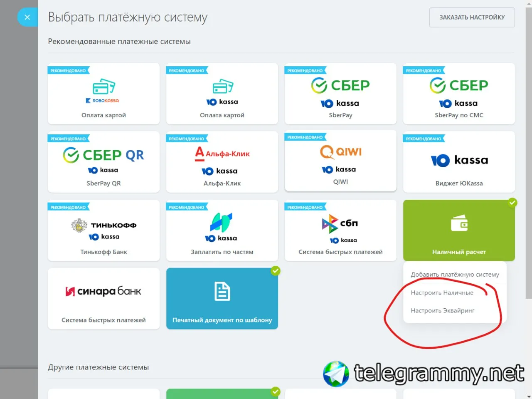Choose the ЮKassa СБП Система быстрых платежей card

point(340,230)
